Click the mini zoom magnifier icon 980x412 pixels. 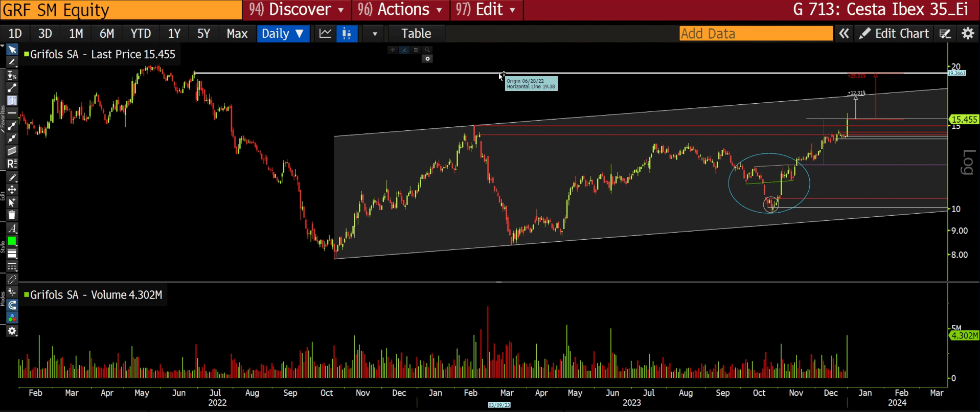click(x=427, y=50)
